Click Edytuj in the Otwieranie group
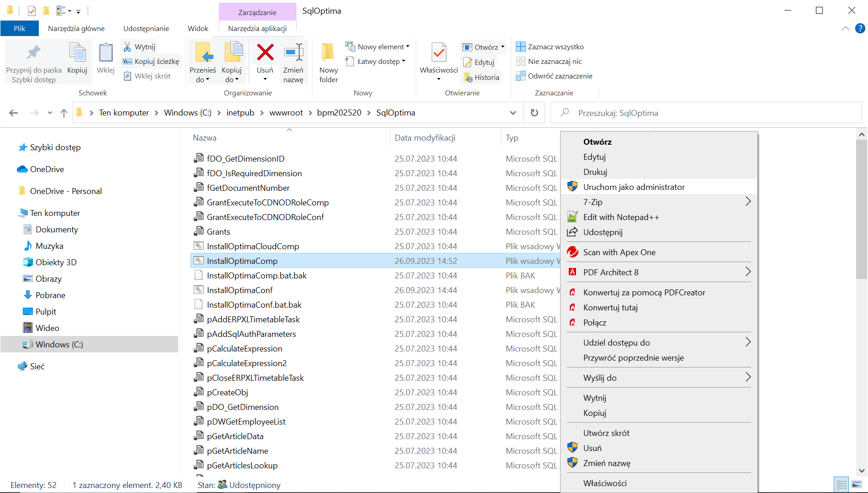This screenshot has width=868, height=493. point(479,62)
